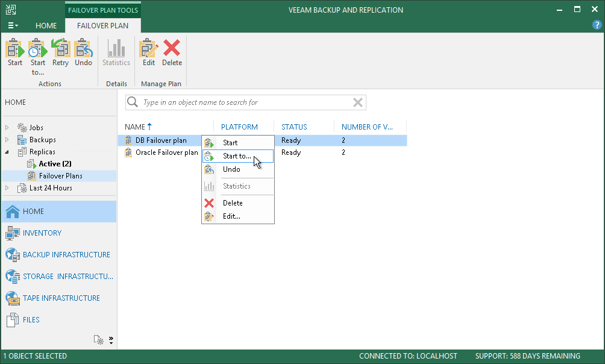
Task: Click the Files document icon
Action: tap(12, 320)
